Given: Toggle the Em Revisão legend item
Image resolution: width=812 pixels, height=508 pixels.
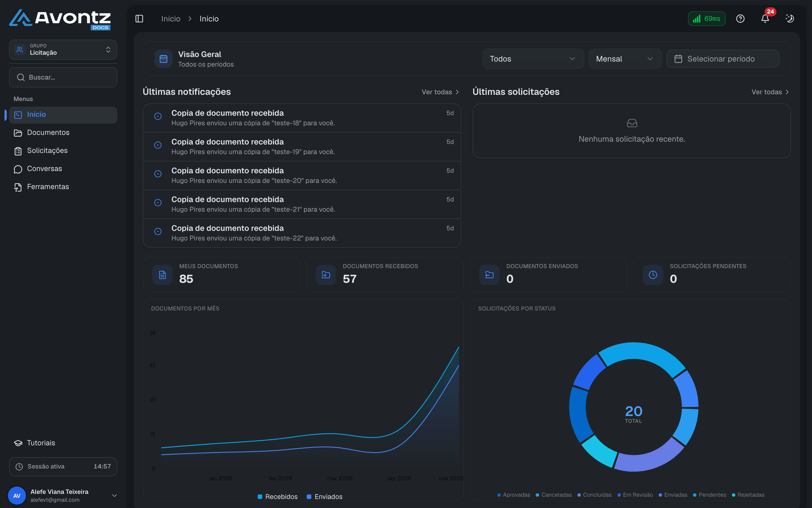Looking at the screenshot, I should pos(635,495).
